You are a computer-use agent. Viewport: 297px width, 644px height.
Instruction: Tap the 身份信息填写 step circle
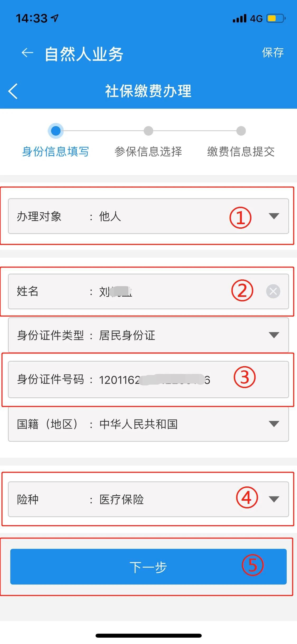pos(56,131)
